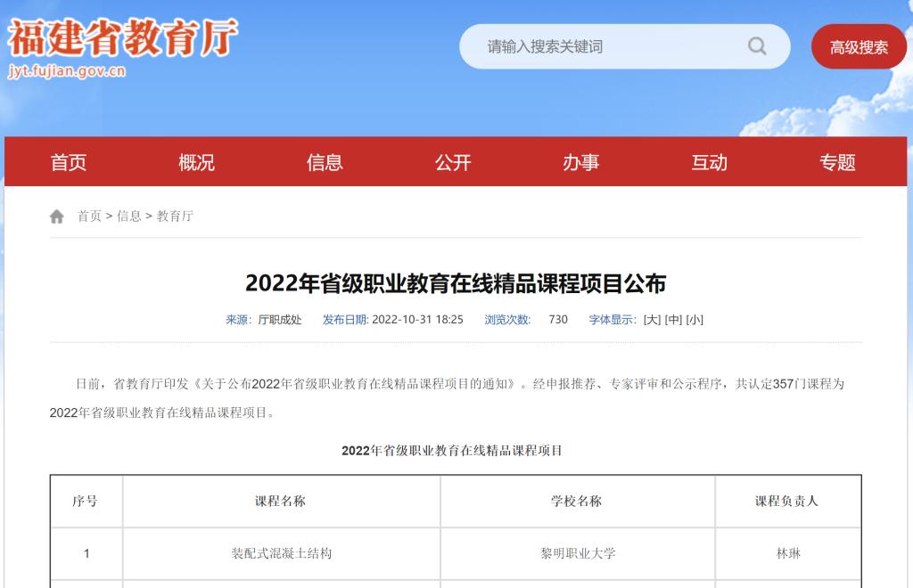Select the 互动 navigation item

click(x=710, y=162)
